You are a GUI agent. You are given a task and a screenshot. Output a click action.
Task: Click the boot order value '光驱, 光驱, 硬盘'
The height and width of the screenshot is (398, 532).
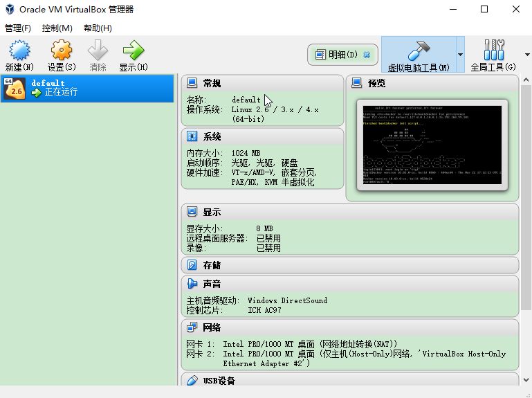point(265,163)
